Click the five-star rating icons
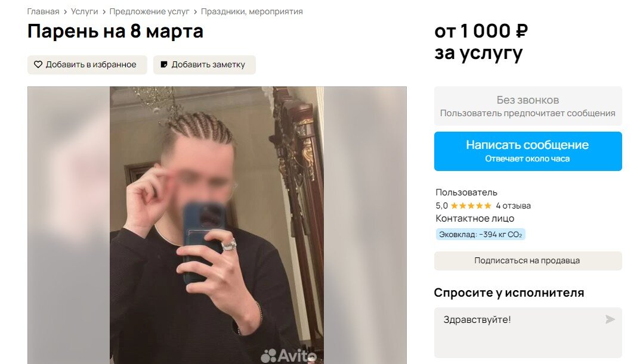This screenshot has height=364, width=643. [x=471, y=206]
